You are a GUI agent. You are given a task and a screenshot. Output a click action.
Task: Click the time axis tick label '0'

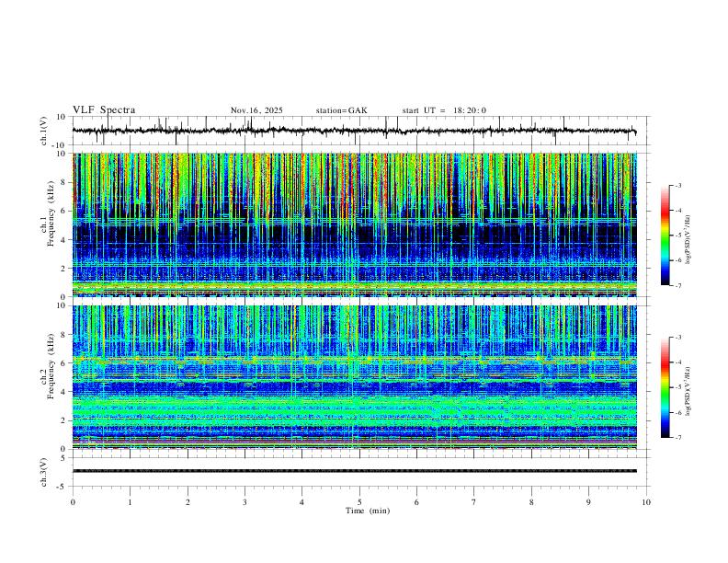(x=73, y=502)
